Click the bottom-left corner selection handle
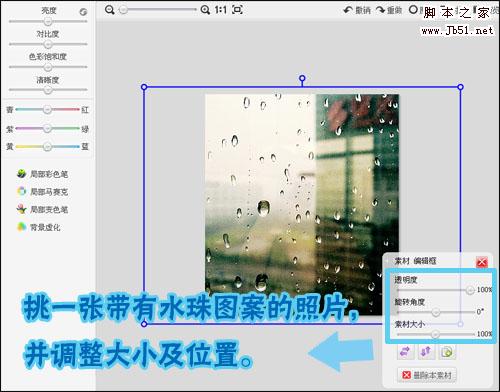500x392 pixels. (144, 324)
